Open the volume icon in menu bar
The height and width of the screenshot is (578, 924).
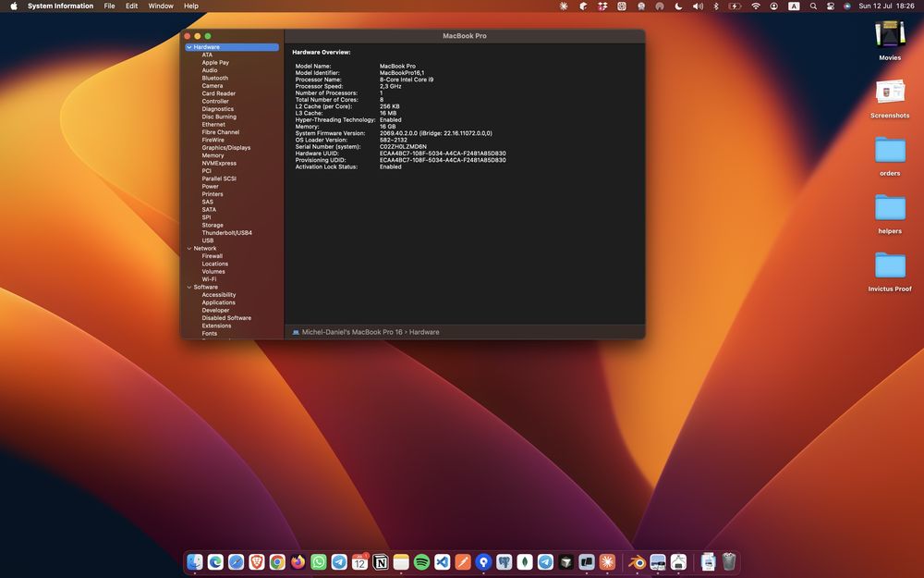point(698,6)
